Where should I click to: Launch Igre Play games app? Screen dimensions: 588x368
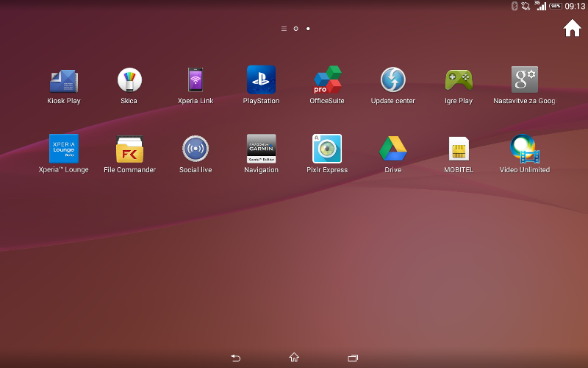click(459, 79)
